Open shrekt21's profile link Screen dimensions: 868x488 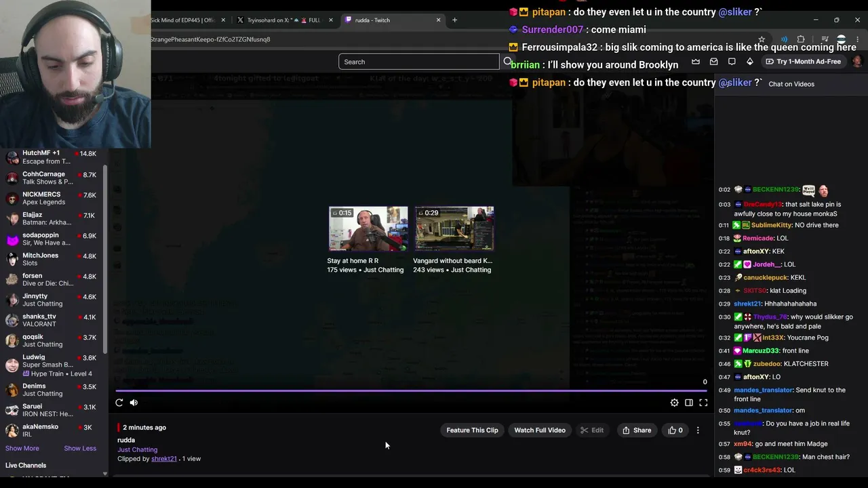point(164,459)
